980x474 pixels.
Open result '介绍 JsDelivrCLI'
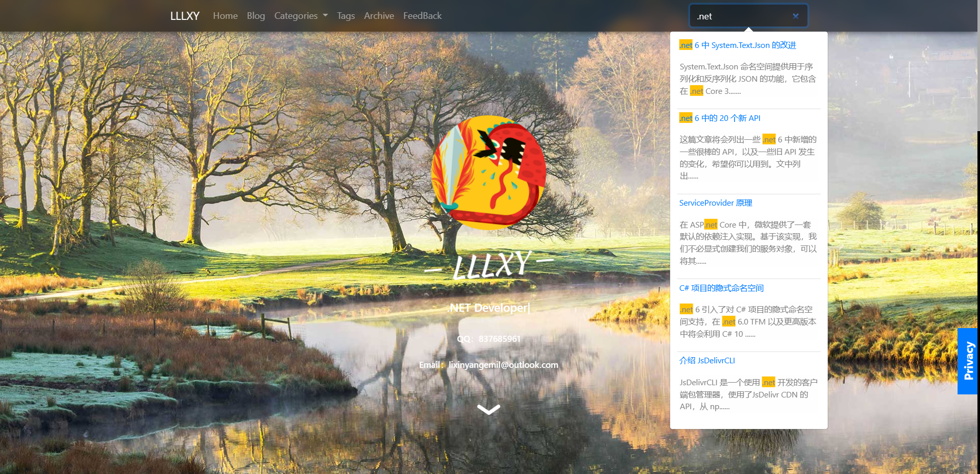tap(707, 361)
